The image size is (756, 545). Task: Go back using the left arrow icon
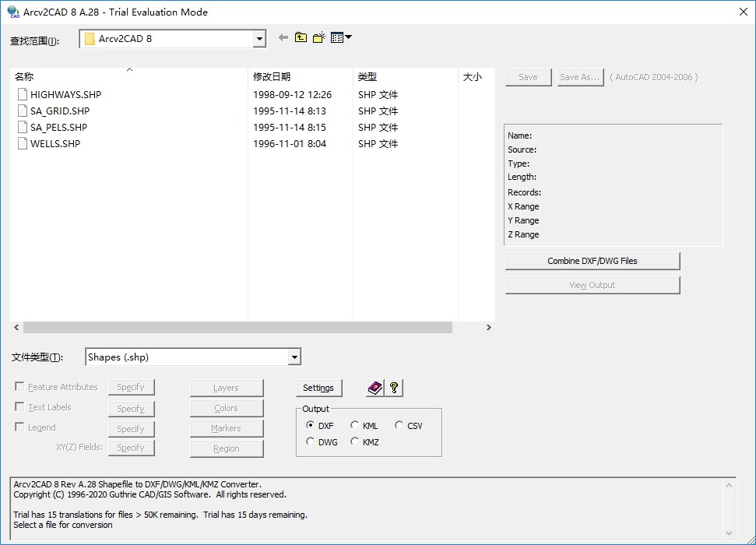pos(283,37)
